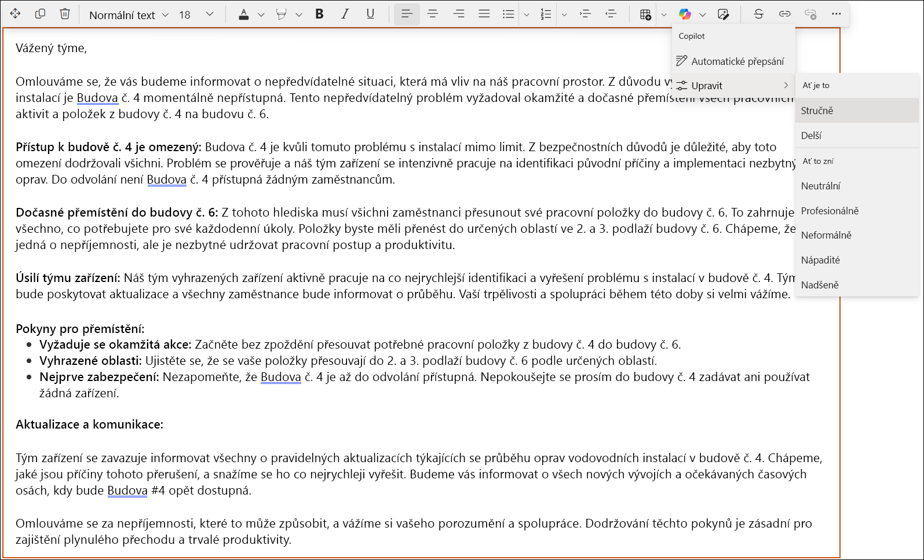Image resolution: width=924 pixels, height=560 pixels.
Task: Expand table options arrow
Action: click(x=664, y=14)
